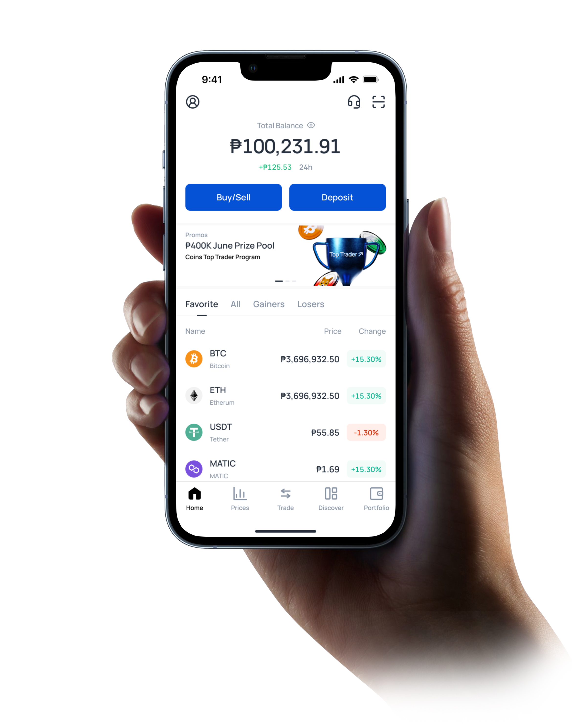Select the Gainers tab filter
Viewport: 572px width, 728px height.
click(x=267, y=304)
